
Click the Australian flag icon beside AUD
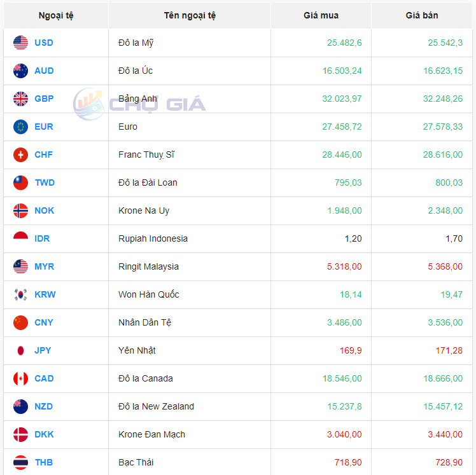tap(20, 71)
